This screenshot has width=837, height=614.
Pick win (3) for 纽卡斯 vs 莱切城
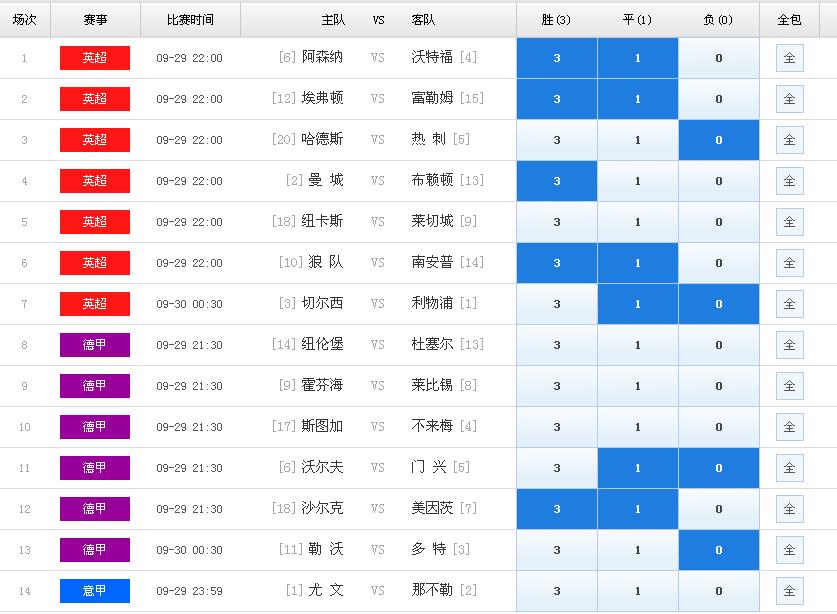point(557,222)
